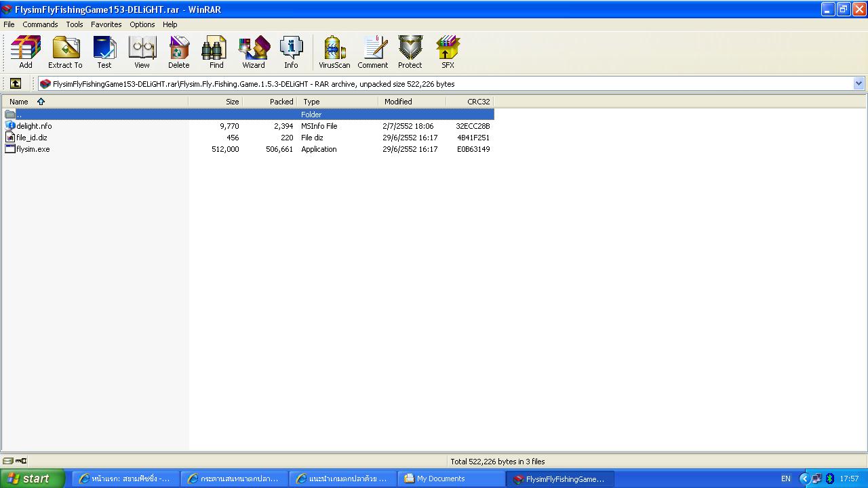Switch to FlysimFlyFishingGame taskbar button
The image size is (868, 488).
pyautogui.click(x=559, y=479)
